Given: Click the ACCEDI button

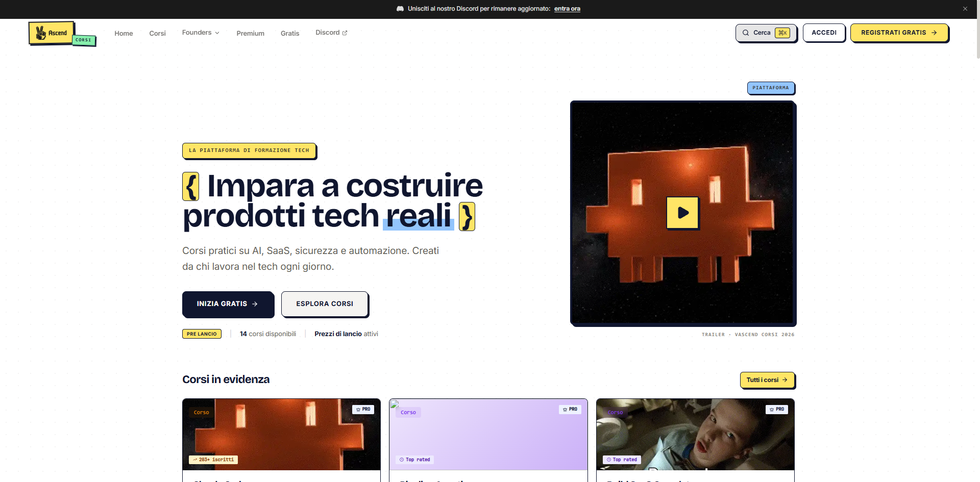Looking at the screenshot, I should click(824, 33).
